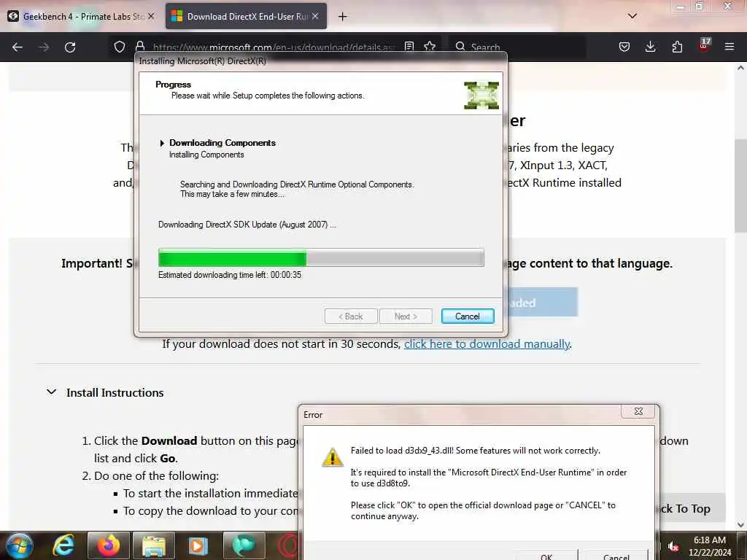Click the red Opera taskbar icon
Image resolution: width=747 pixels, height=560 pixels.
(x=286, y=545)
